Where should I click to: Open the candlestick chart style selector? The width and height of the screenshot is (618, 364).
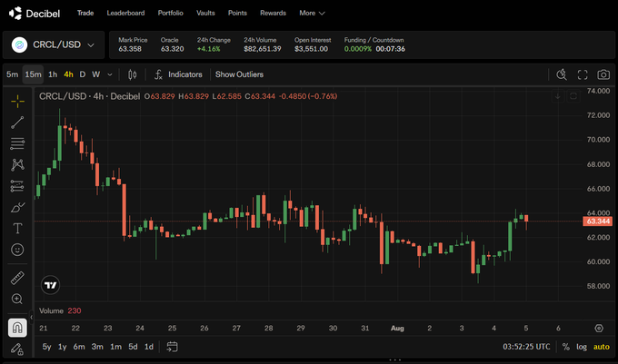point(133,74)
